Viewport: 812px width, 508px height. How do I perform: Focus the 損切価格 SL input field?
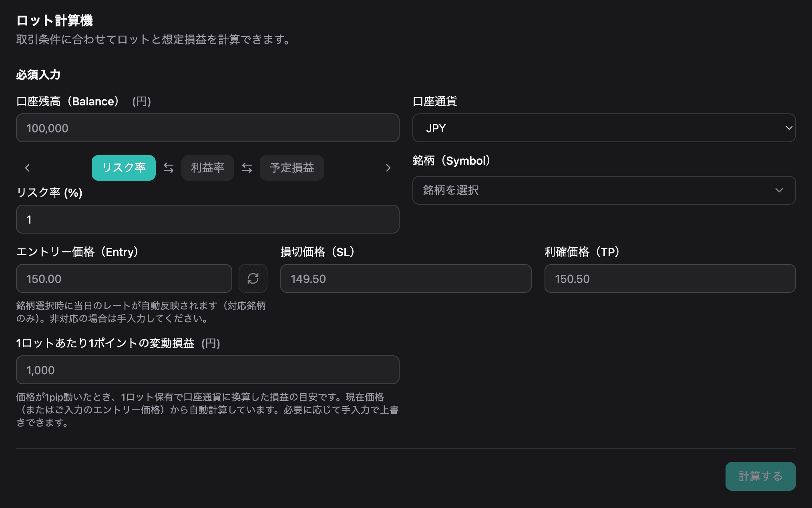(x=406, y=278)
